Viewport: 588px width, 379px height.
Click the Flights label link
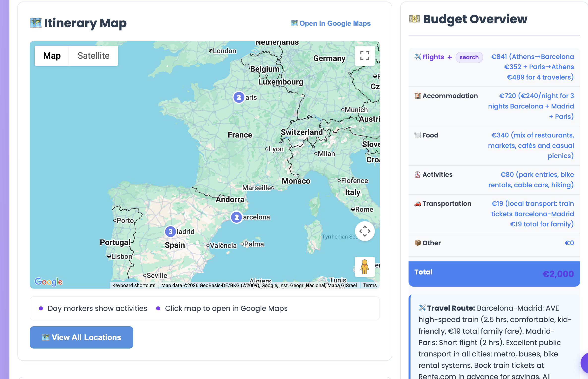(433, 57)
